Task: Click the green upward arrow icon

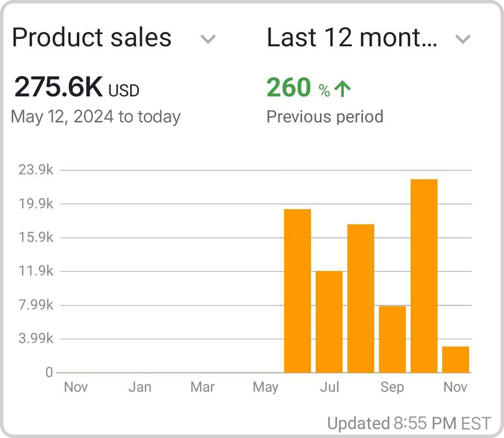Action: click(x=342, y=89)
